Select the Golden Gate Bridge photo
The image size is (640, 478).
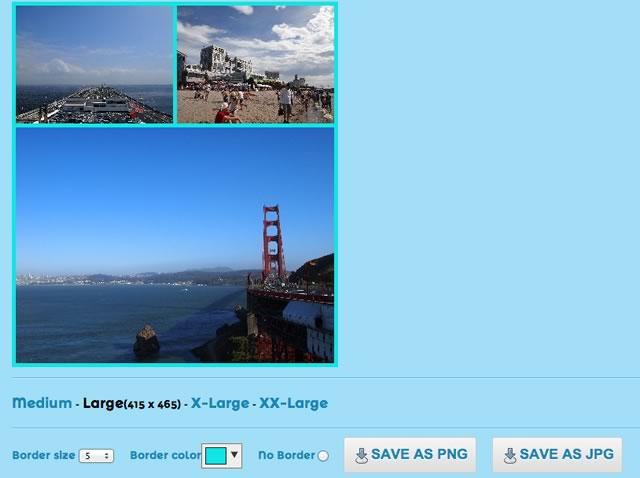click(175, 245)
